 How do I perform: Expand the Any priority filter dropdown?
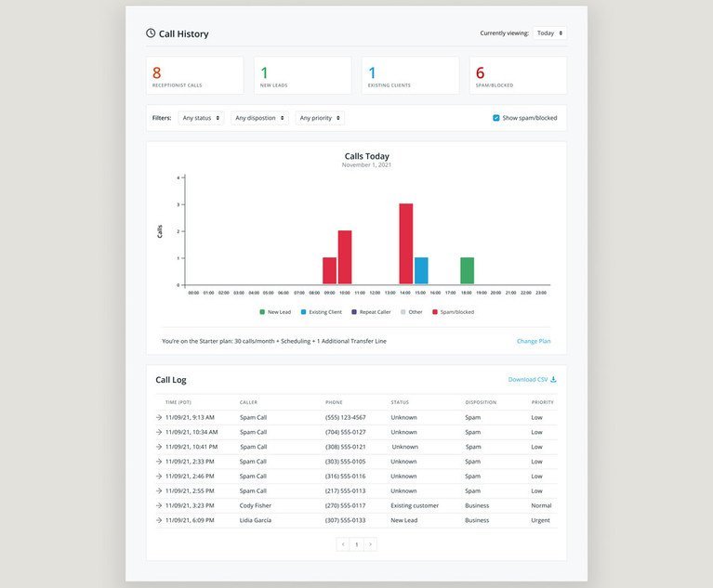pyautogui.click(x=320, y=118)
